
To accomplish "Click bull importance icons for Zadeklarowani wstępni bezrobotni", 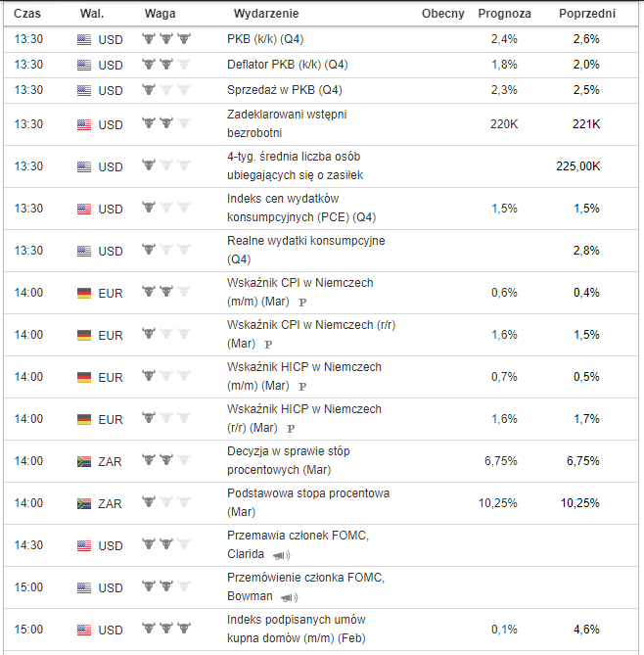I will 164,124.
